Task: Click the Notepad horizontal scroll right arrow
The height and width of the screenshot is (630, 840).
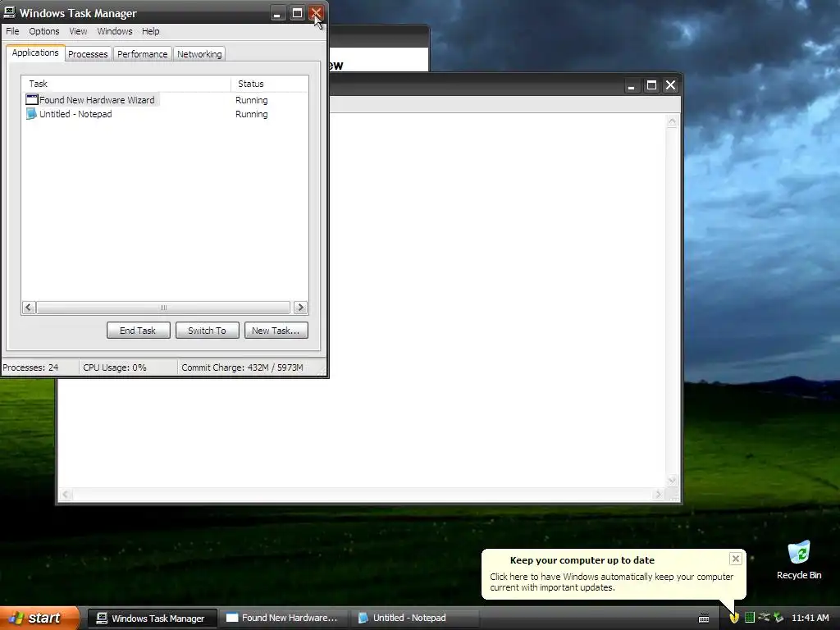Action: click(x=659, y=495)
